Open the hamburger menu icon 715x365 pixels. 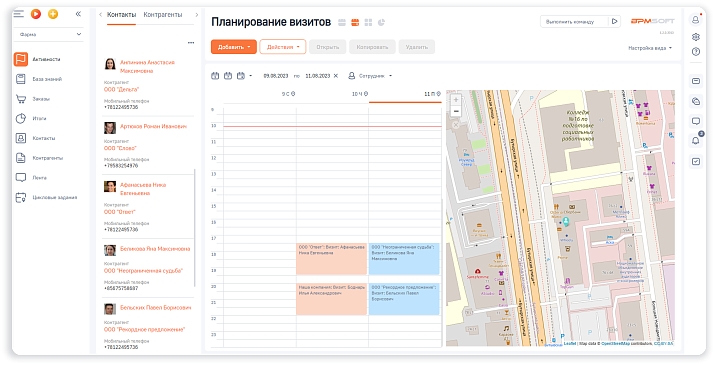[x=19, y=14]
